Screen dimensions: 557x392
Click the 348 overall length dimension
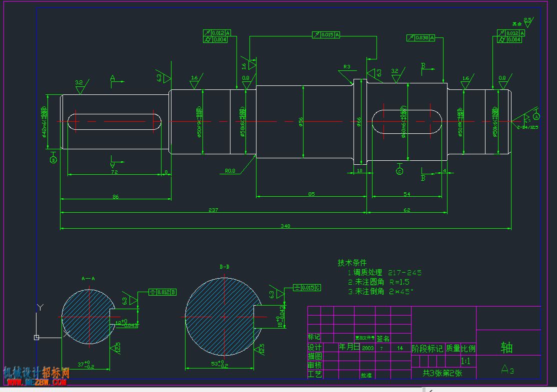tap(285, 226)
